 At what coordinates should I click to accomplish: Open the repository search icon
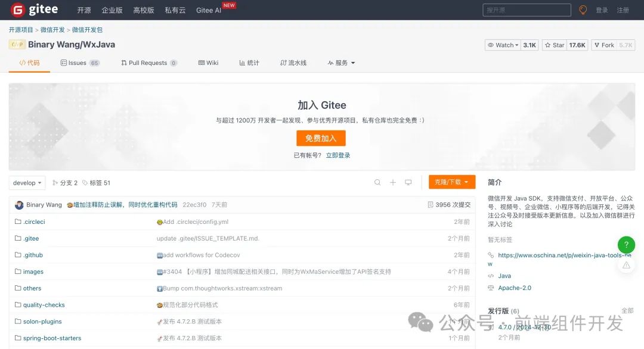377,183
